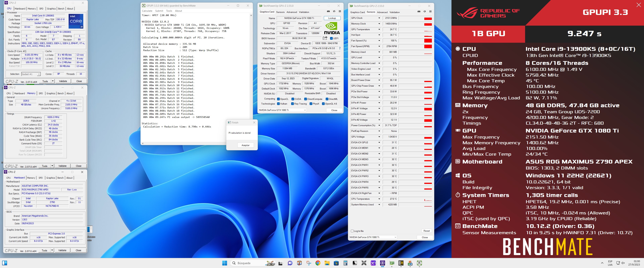Screen dimensions: 644x268
Task: Switch to Validation tab in GPU-Z Sensors window
Action: coord(394,12)
